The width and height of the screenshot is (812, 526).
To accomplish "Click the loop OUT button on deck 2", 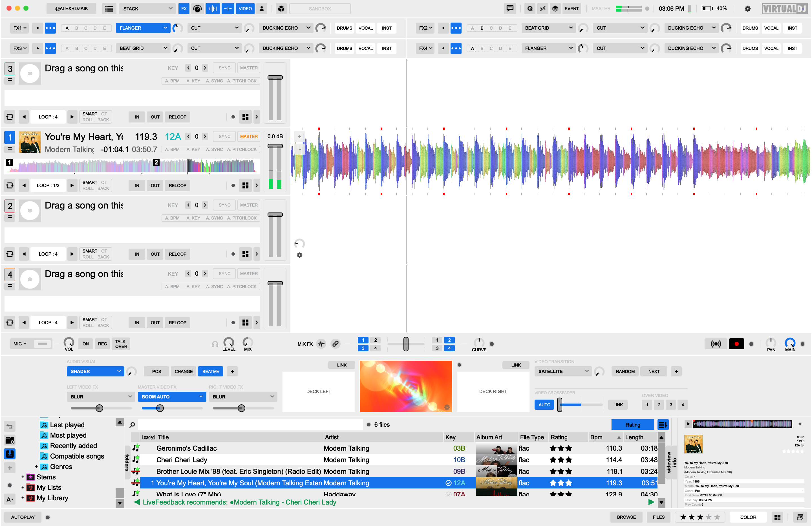I will pos(155,254).
